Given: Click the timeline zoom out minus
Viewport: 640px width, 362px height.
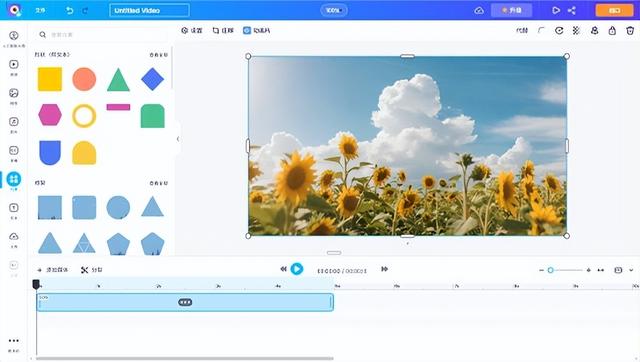Looking at the screenshot, I should click(x=541, y=270).
